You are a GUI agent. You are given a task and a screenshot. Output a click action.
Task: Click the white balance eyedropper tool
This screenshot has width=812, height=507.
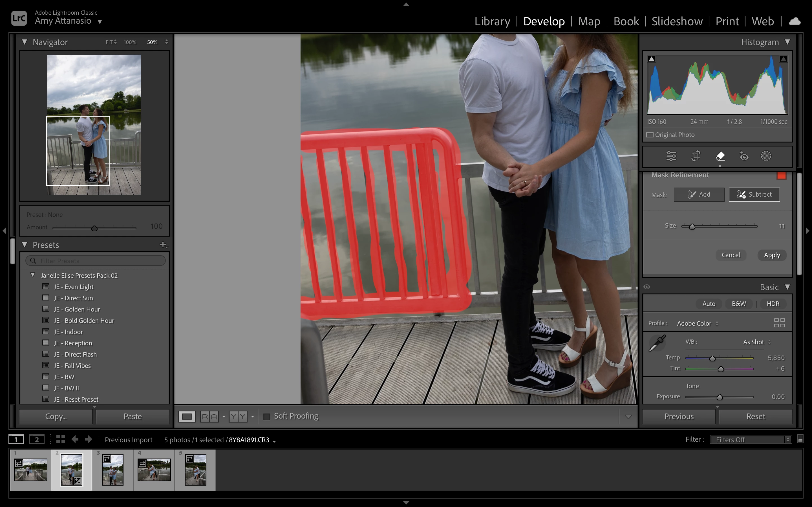coord(657,343)
